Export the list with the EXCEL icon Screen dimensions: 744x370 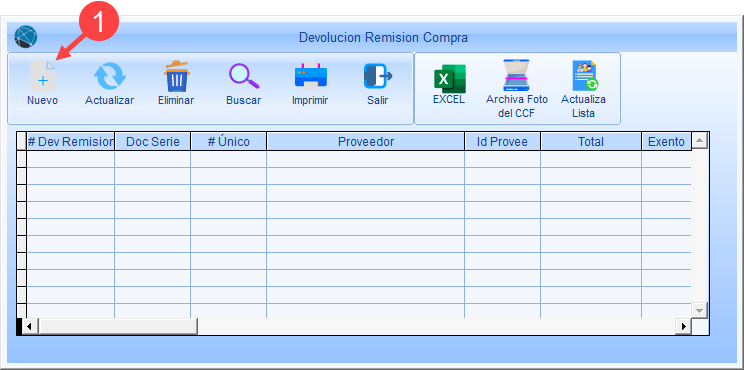pos(449,78)
